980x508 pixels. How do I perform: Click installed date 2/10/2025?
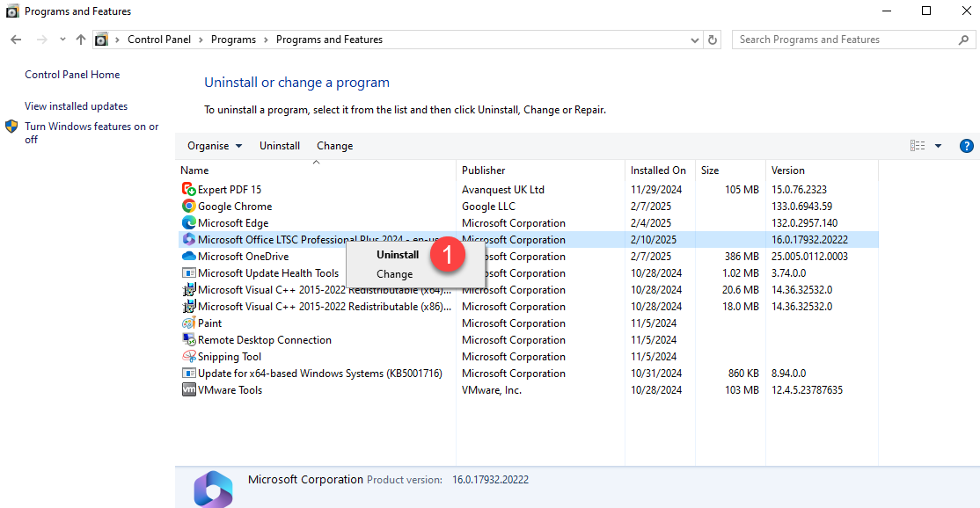(653, 240)
